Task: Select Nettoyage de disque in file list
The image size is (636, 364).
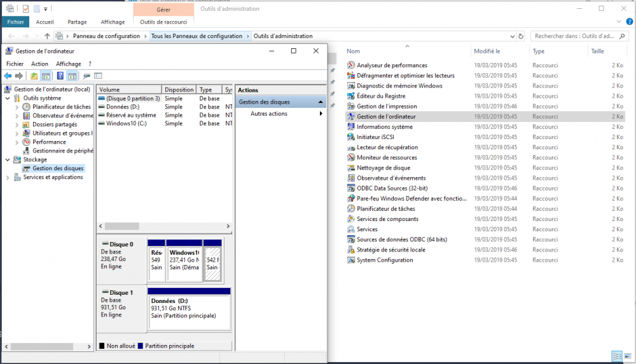Action: point(383,168)
